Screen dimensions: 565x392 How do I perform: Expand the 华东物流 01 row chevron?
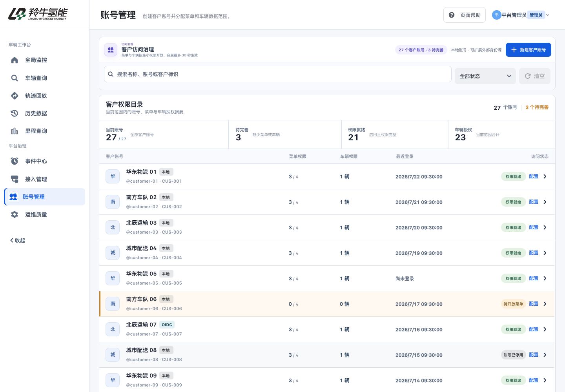pyautogui.click(x=545, y=176)
